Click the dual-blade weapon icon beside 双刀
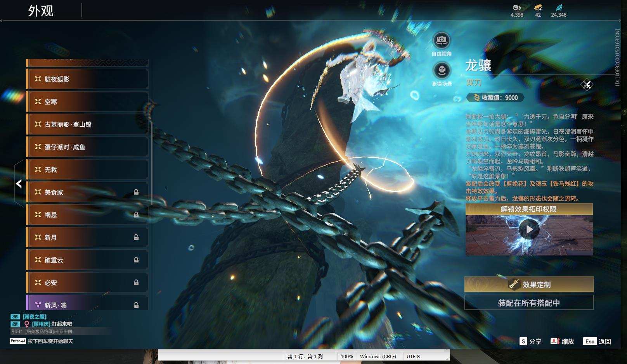The height and width of the screenshot is (364, 627). pyautogui.click(x=587, y=85)
